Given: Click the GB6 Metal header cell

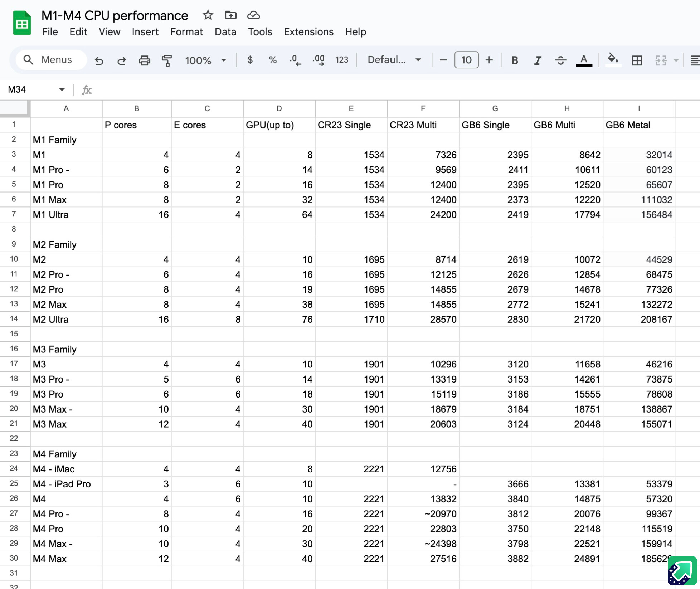Looking at the screenshot, I should click(639, 125).
